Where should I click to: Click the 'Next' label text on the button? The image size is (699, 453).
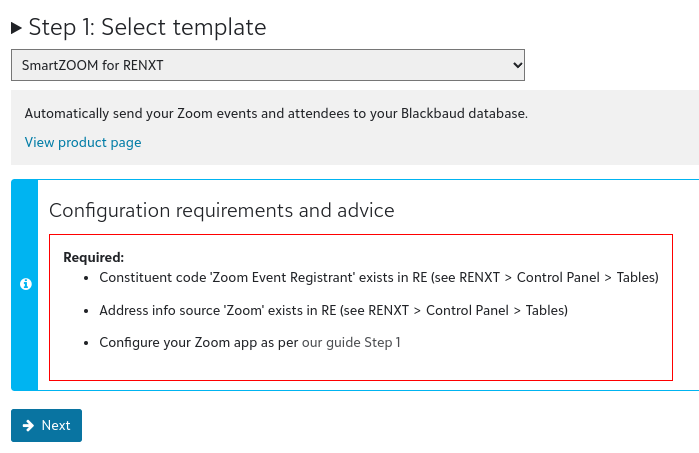tap(56, 425)
